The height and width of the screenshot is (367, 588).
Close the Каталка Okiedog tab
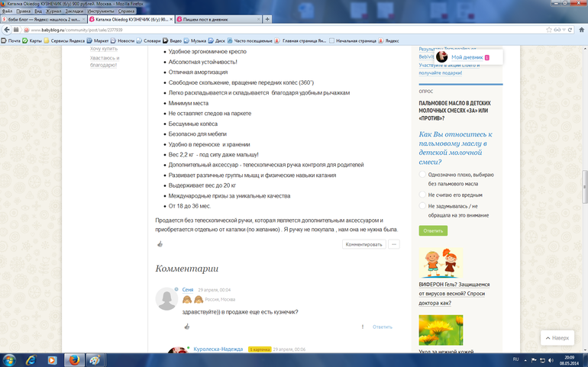(171, 19)
